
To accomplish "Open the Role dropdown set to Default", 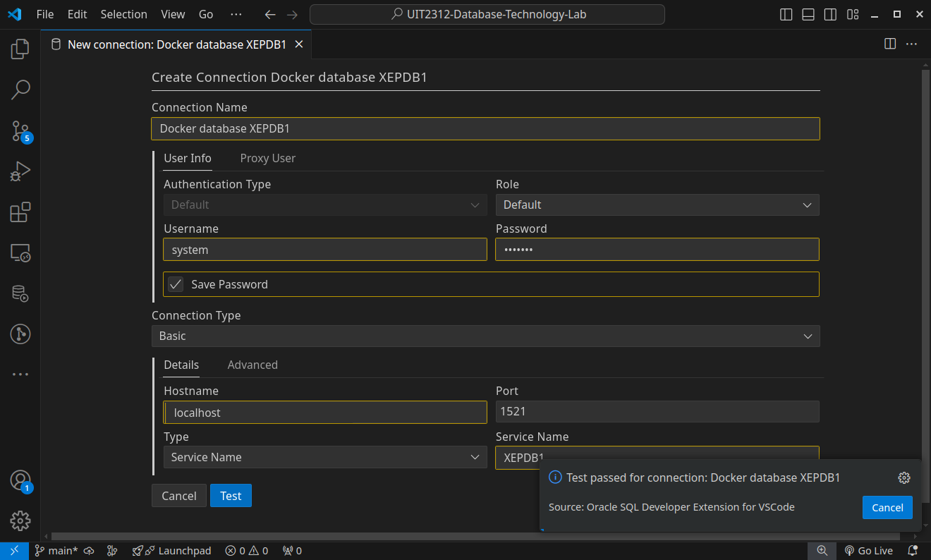I will [x=657, y=205].
